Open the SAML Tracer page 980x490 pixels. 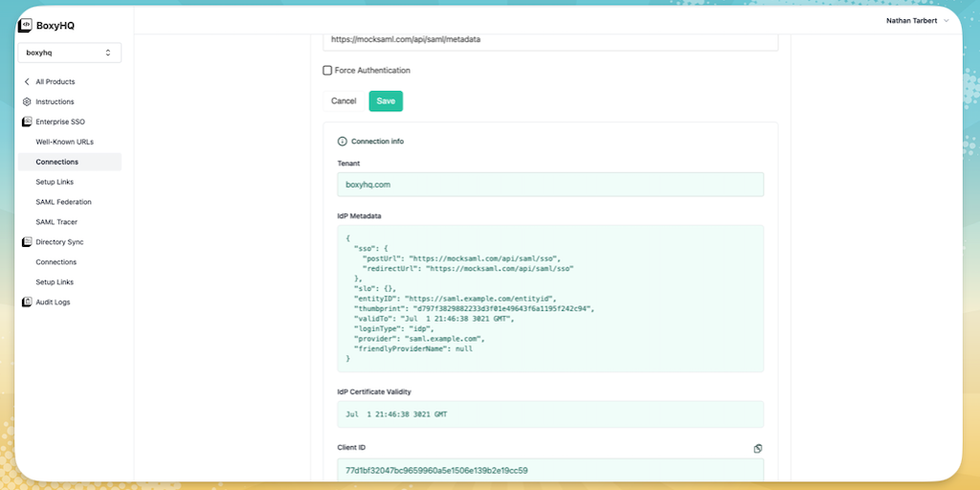(56, 222)
